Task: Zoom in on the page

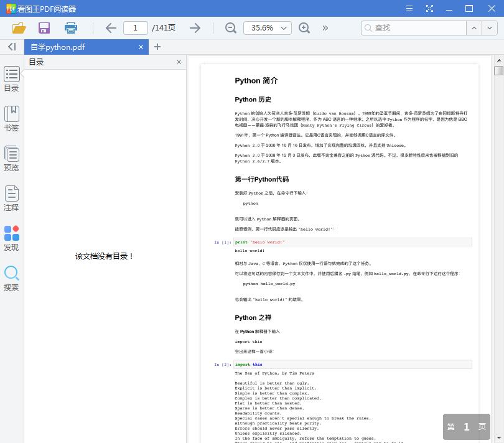Action: click(304, 28)
